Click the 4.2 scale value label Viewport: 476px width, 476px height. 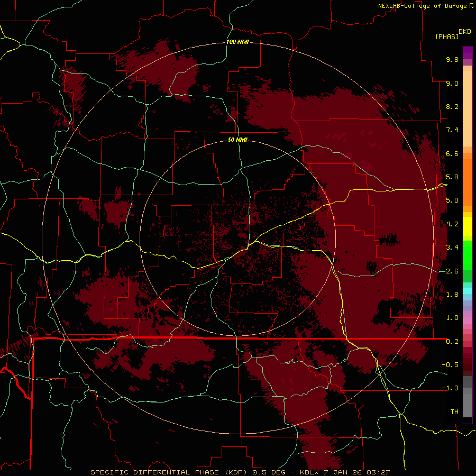coord(452,224)
